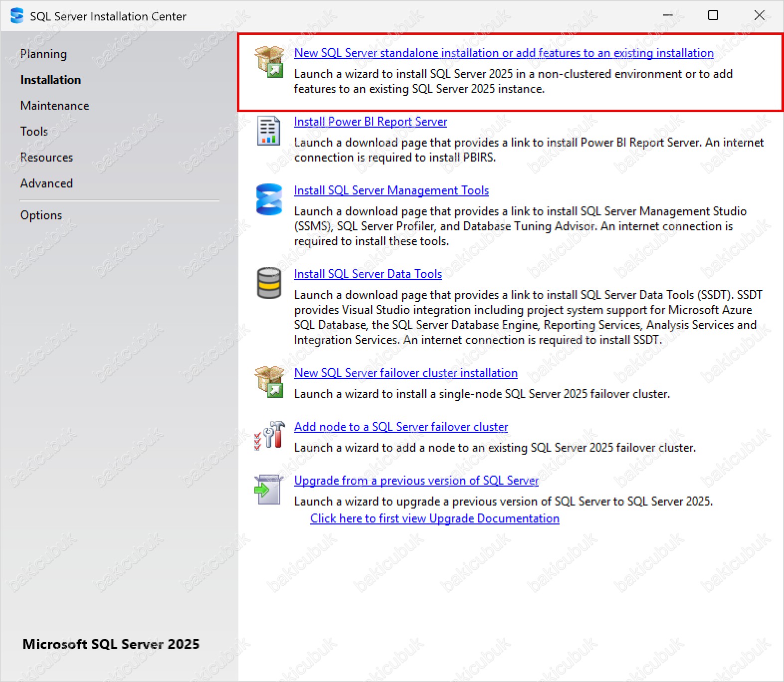Click the standalone installation box icon
This screenshot has height=682, width=784.
(x=269, y=62)
